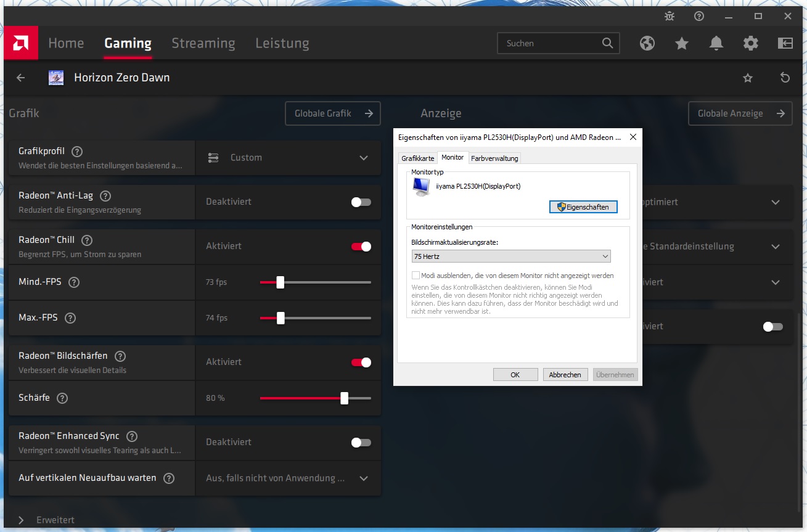Show help for Mind.-FPS
807x532 pixels.
(74, 282)
